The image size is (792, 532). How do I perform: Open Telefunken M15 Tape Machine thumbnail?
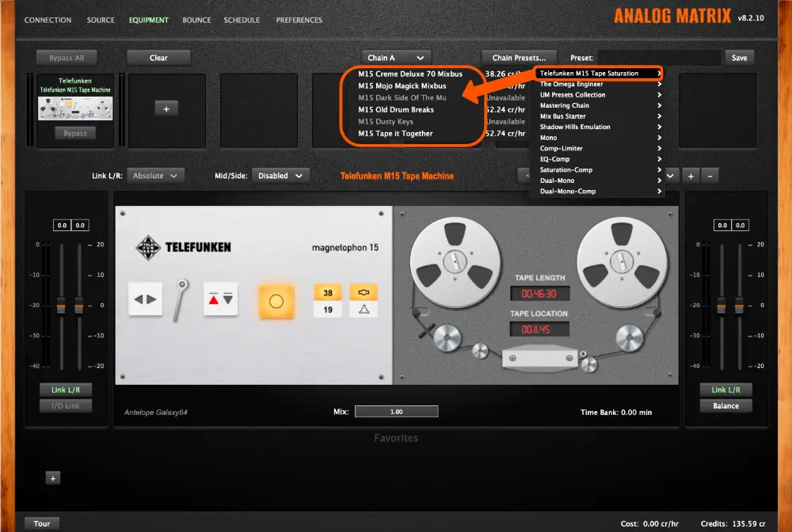point(75,108)
